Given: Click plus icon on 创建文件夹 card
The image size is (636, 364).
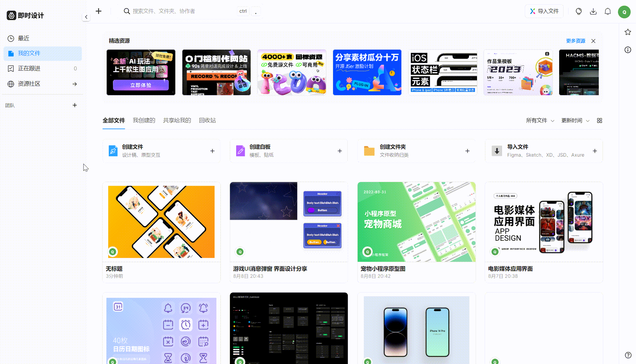Looking at the screenshot, I should click(x=467, y=151).
